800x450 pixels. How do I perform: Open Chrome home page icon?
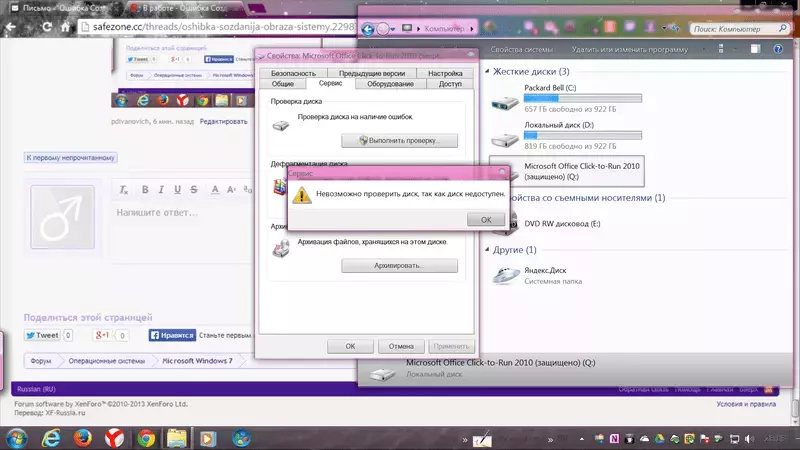coord(65,27)
